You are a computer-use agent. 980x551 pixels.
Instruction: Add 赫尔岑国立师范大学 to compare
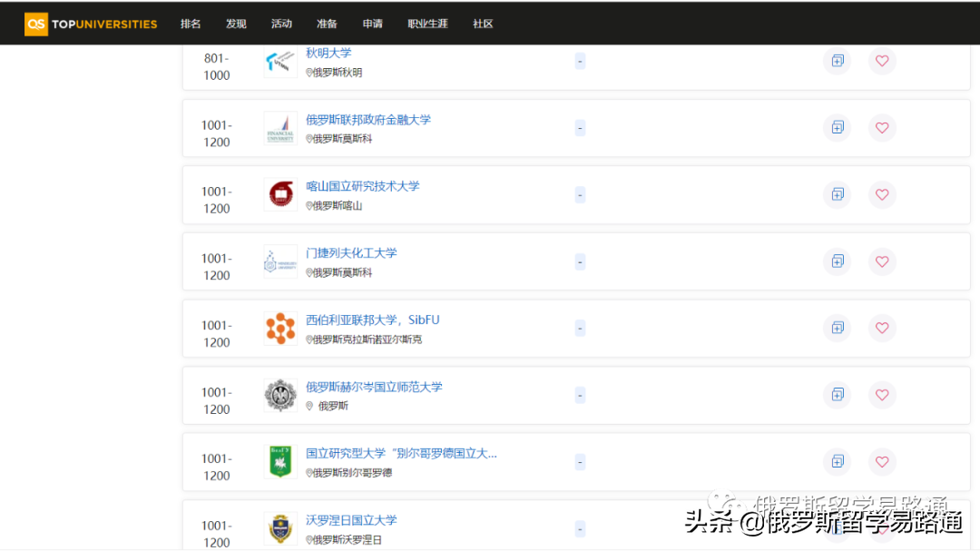click(838, 395)
